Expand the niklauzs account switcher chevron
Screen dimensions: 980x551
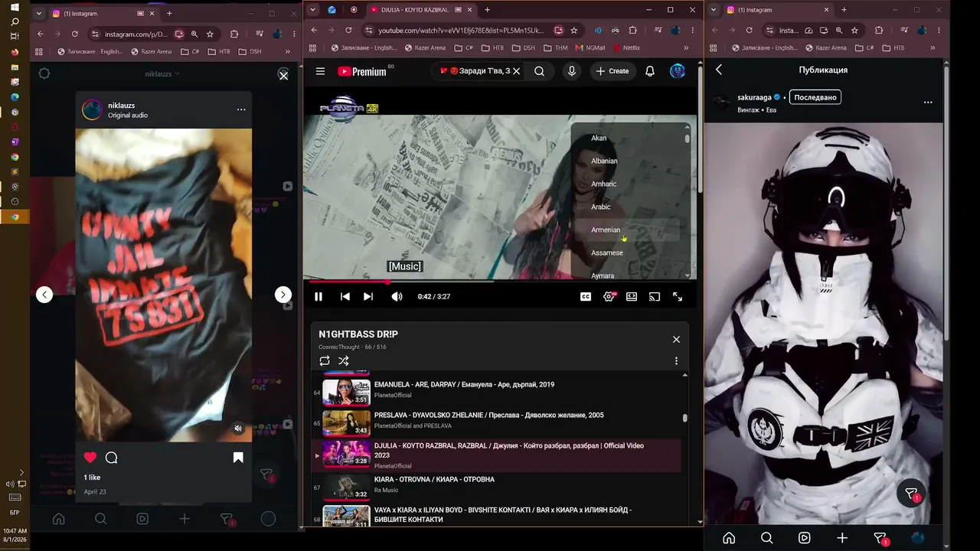(177, 73)
